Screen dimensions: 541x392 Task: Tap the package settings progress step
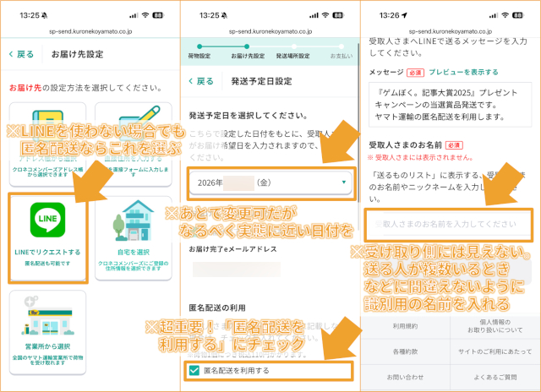[201, 57]
